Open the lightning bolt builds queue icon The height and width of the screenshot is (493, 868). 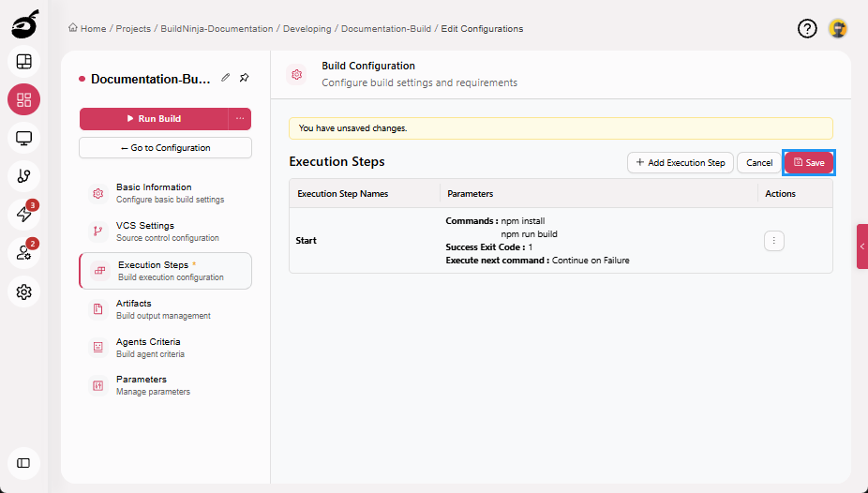[23, 214]
